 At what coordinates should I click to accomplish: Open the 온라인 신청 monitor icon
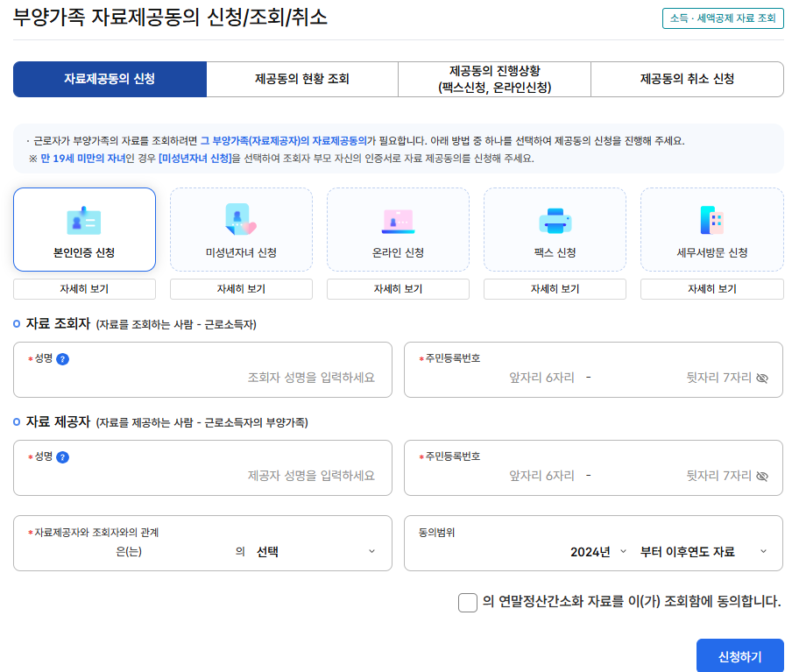pyautogui.click(x=396, y=219)
